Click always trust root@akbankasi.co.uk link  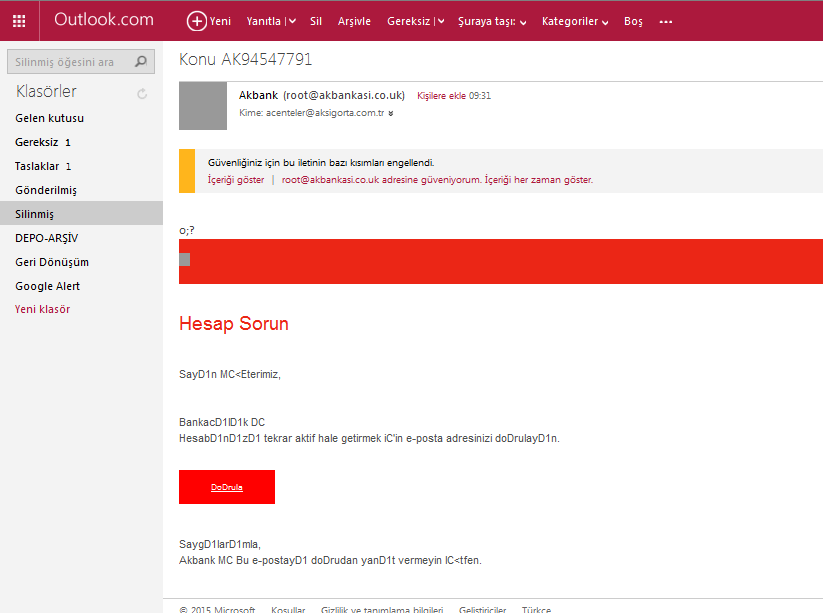point(437,179)
